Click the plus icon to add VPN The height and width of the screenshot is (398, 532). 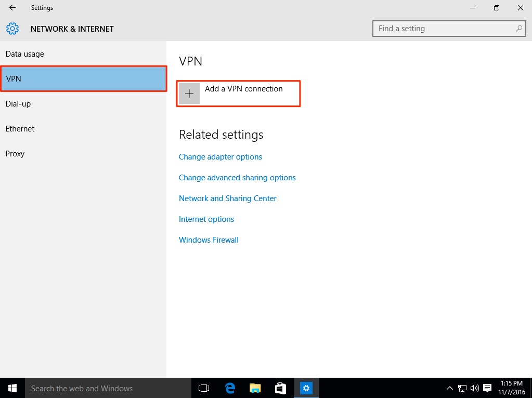(189, 94)
